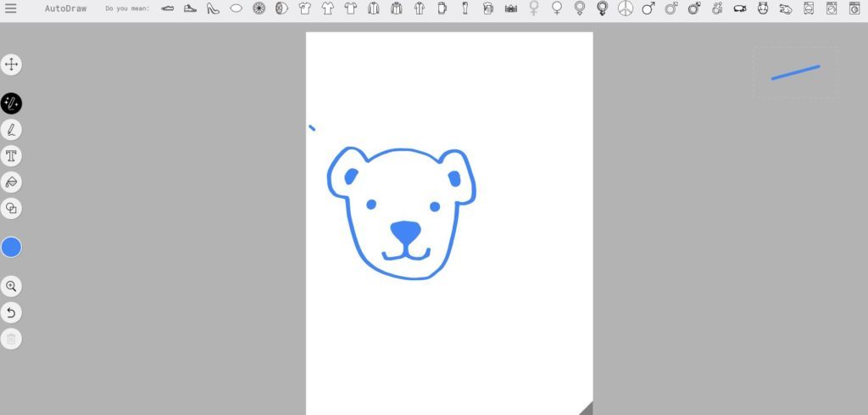Pick the hippo face suggestion
This screenshot has height=415, width=868.
(x=763, y=8)
